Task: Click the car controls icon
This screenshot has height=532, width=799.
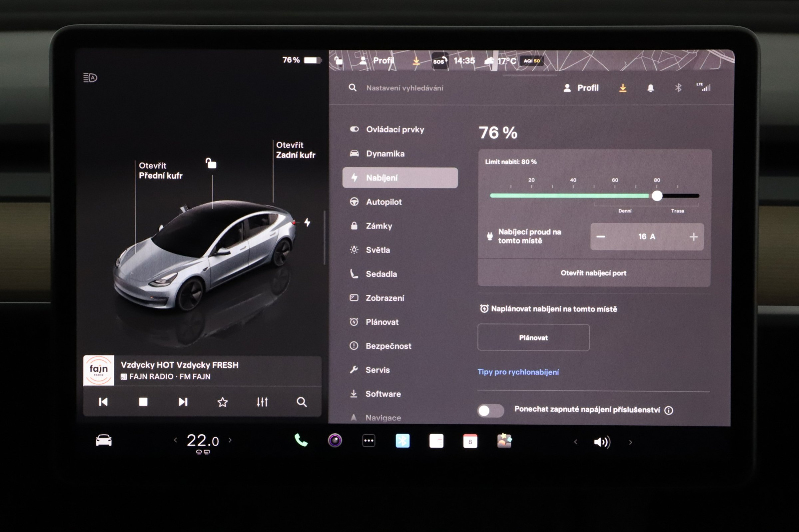Action: coord(103,440)
